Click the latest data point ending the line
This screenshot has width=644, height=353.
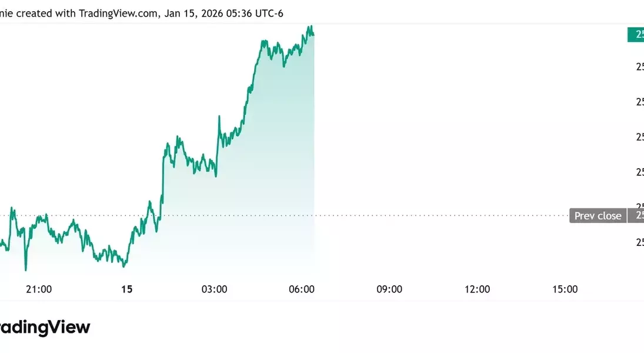click(x=313, y=35)
